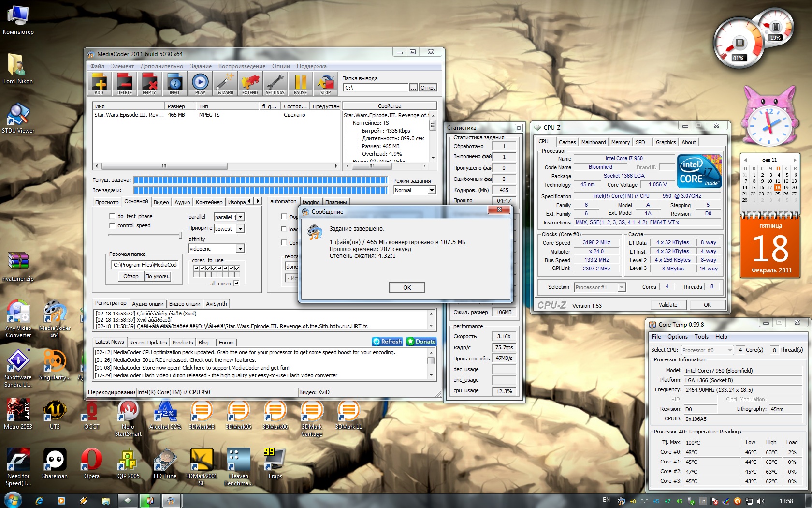Open the Задание menu

pyautogui.click(x=201, y=66)
